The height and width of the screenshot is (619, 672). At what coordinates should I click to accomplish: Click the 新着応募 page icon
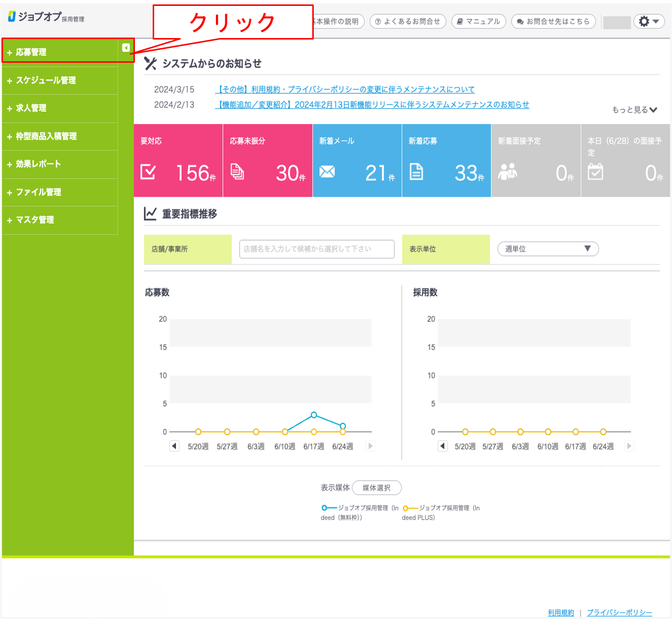point(416,172)
